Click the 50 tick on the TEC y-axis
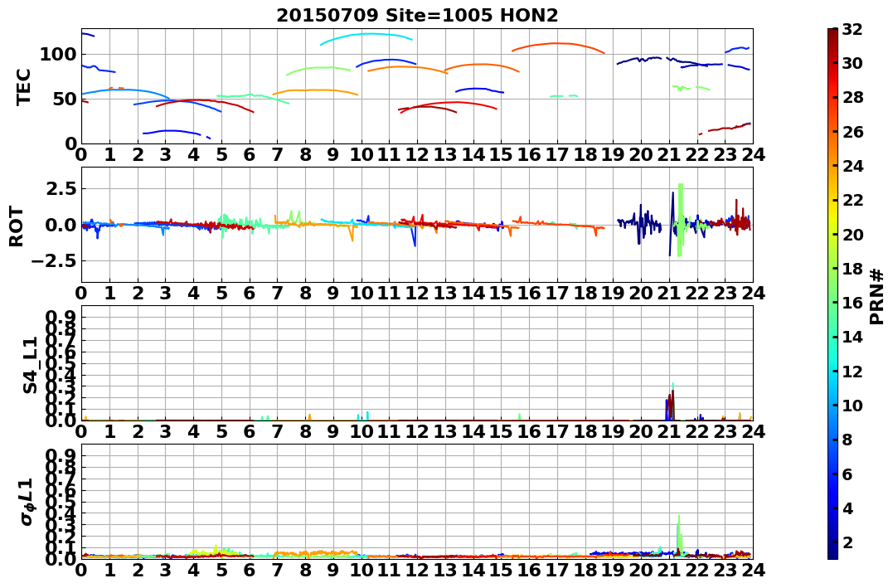The width and height of the screenshot is (893, 588). pos(64,100)
